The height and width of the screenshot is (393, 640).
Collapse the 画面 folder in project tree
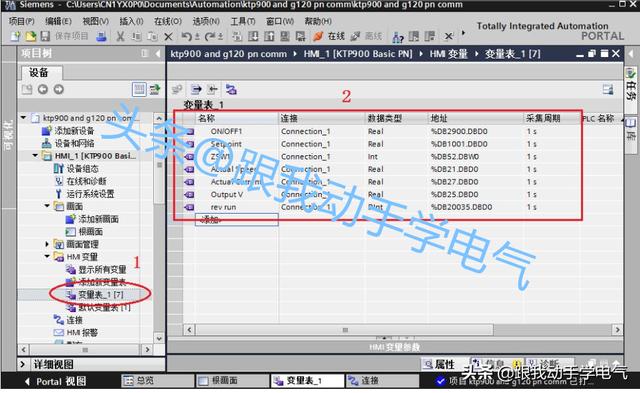(47, 206)
